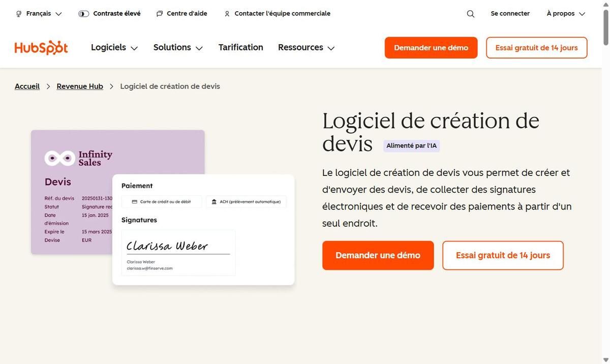This screenshot has height=364, width=610.
Task: Click the Paiement heading
Action: (137, 186)
